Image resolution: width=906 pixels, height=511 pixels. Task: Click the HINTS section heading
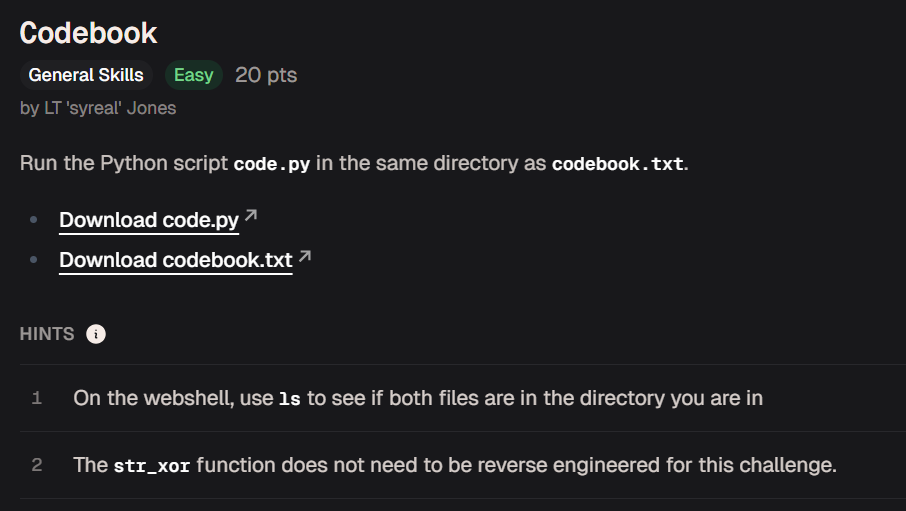[x=47, y=334]
